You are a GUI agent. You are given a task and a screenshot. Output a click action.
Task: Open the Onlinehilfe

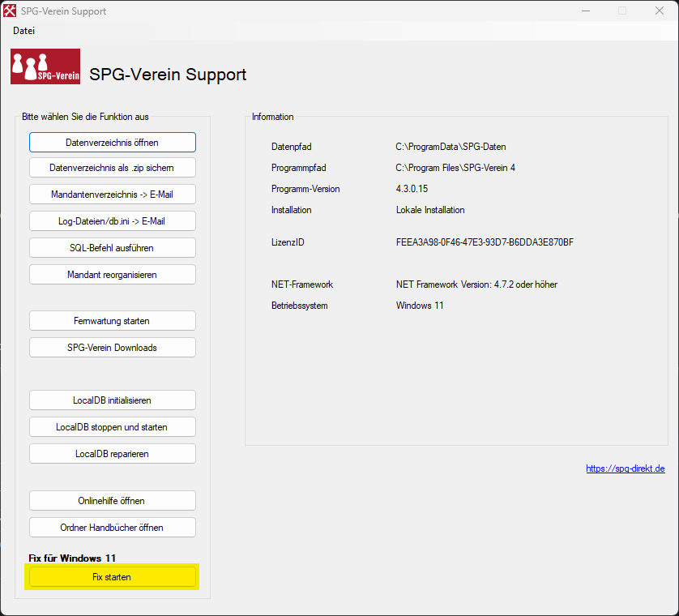[112, 501]
